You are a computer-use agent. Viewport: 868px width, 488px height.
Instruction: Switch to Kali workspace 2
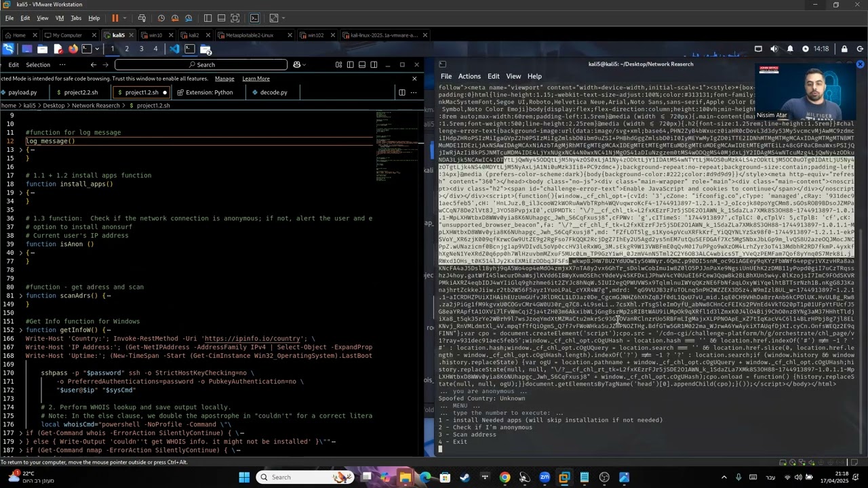click(x=127, y=49)
